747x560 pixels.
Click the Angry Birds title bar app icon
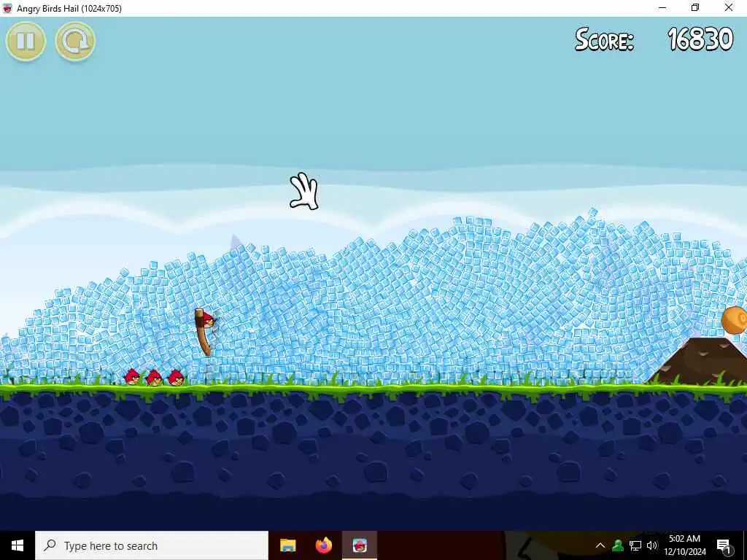pos(7,8)
